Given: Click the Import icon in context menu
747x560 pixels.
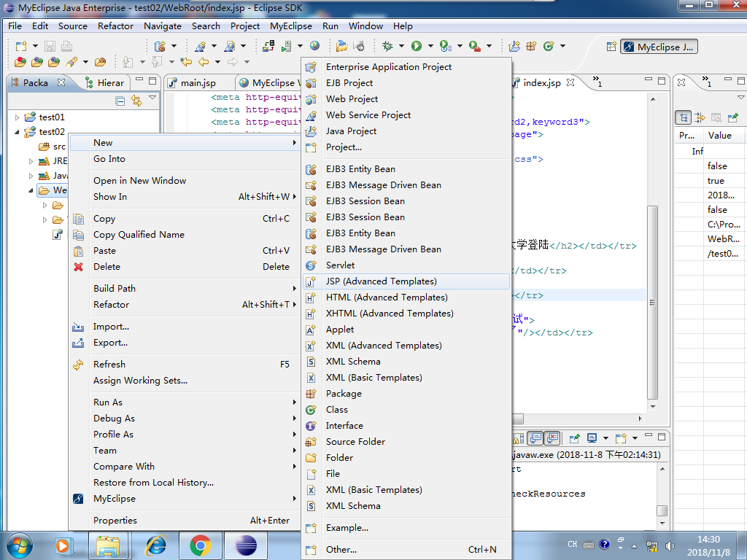Looking at the screenshot, I should 78,327.
